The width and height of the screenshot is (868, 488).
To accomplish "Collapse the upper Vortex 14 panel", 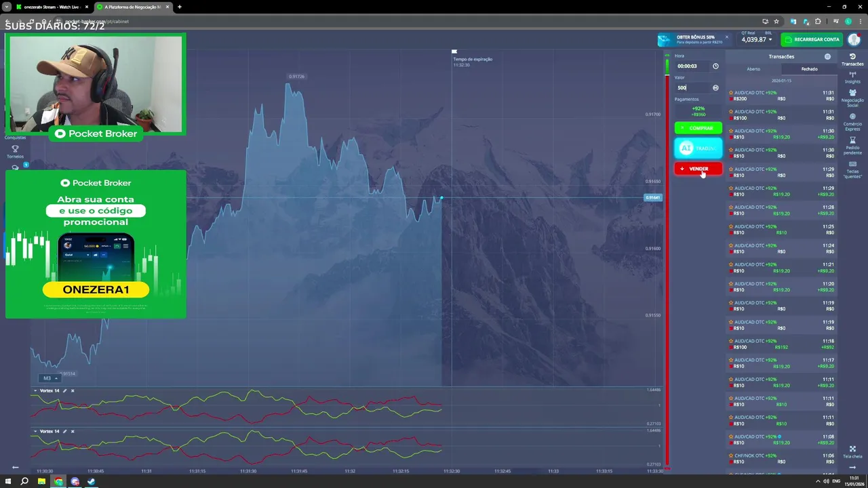I will [35, 390].
